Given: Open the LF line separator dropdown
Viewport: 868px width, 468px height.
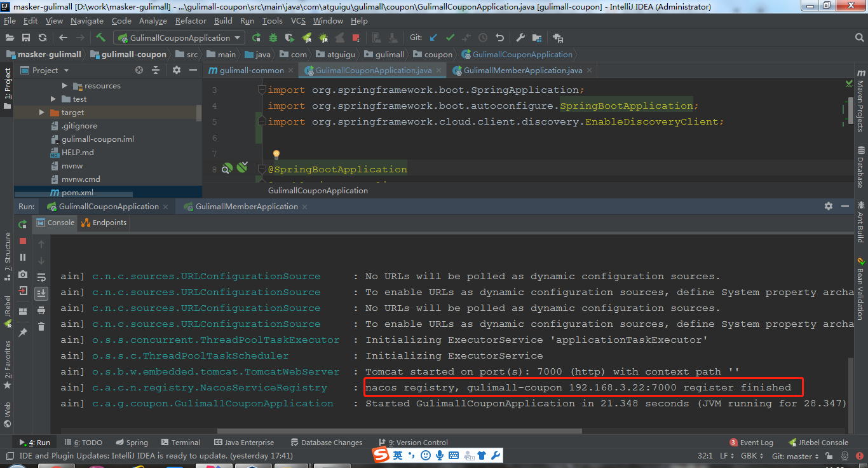Looking at the screenshot, I should [727, 456].
